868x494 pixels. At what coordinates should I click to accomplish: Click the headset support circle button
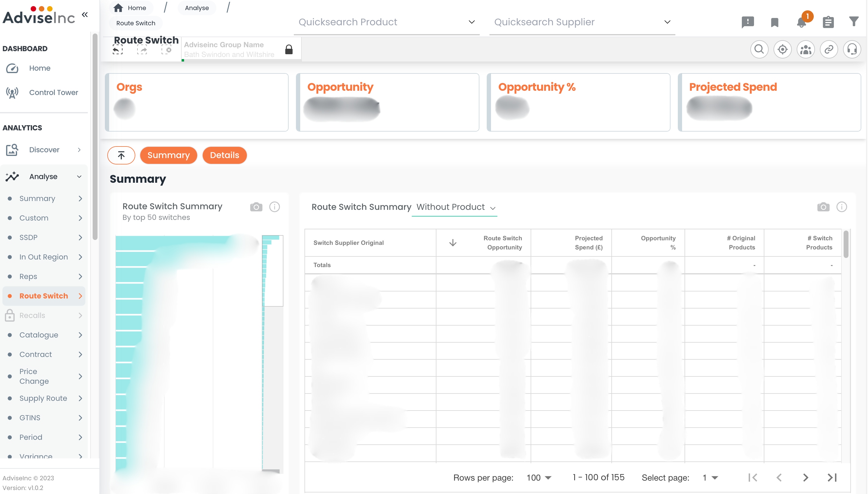click(852, 50)
